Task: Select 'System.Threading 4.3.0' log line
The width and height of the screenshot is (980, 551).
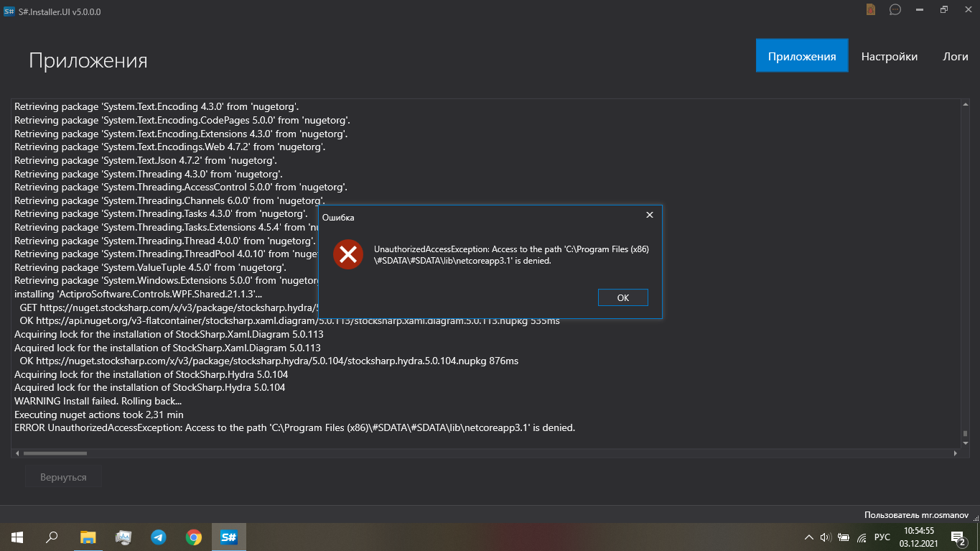Action: click(149, 174)
